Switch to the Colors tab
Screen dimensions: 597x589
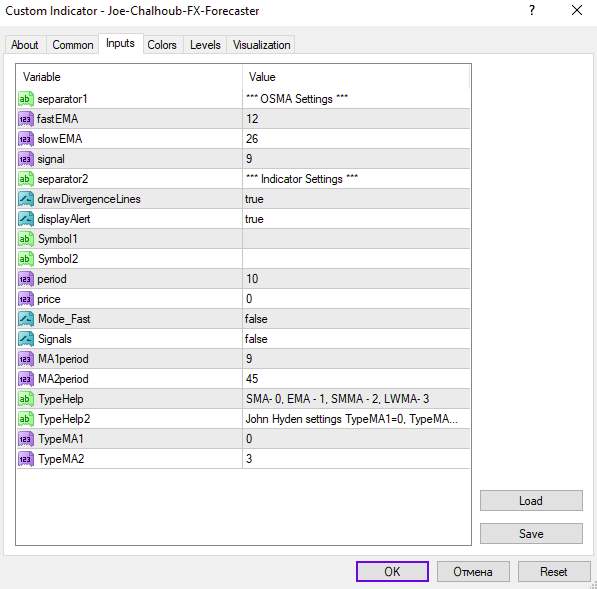(x=162, y=45)
